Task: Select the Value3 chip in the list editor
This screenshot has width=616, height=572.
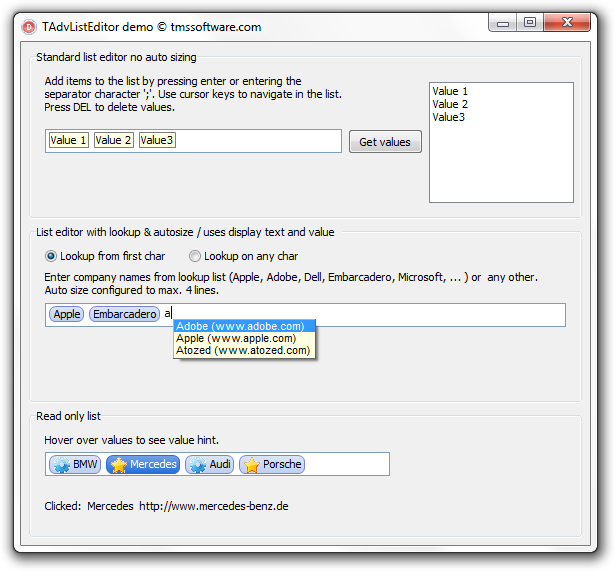Action: click(157, 141)
